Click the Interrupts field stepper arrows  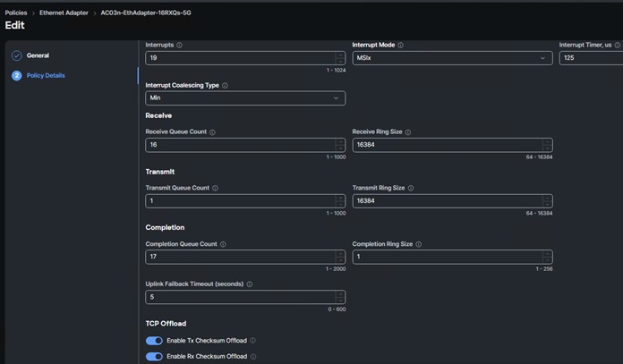click(340, 58)
